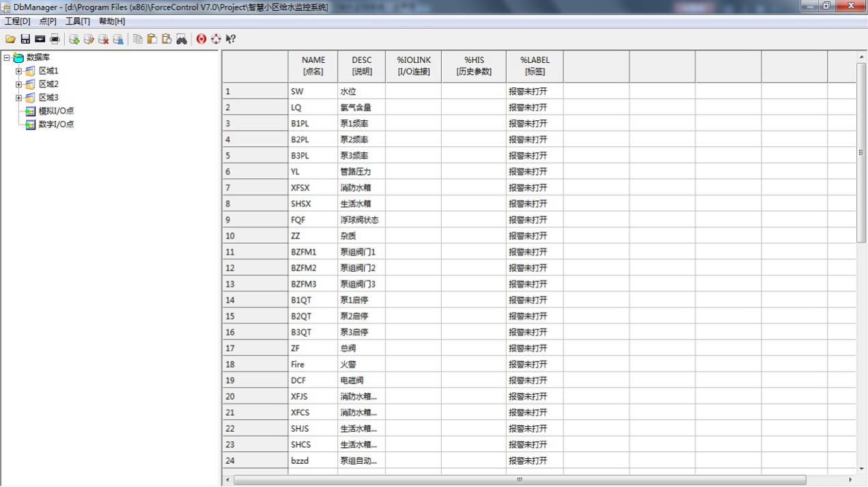Click the horizontal scrollbar at the bottom
This screenshot has width=868, height=487.
519,480
